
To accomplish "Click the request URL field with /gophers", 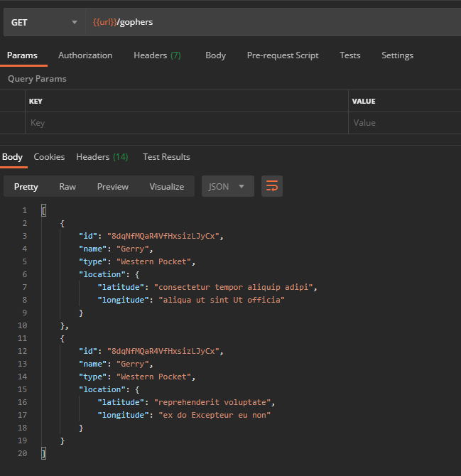I will click(270, 22).
